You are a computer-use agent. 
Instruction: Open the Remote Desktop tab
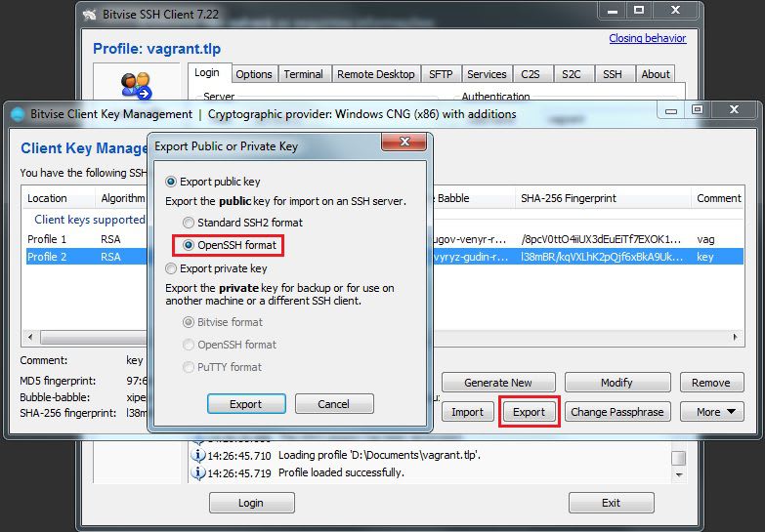coord(376,74)
